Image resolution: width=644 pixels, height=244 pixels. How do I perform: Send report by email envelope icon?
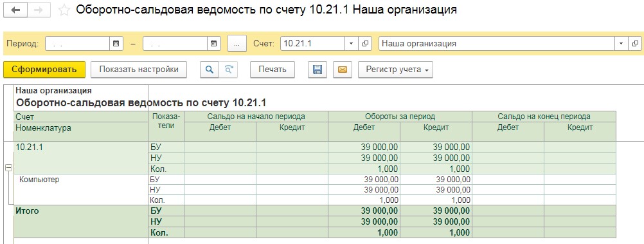(343, 70)
